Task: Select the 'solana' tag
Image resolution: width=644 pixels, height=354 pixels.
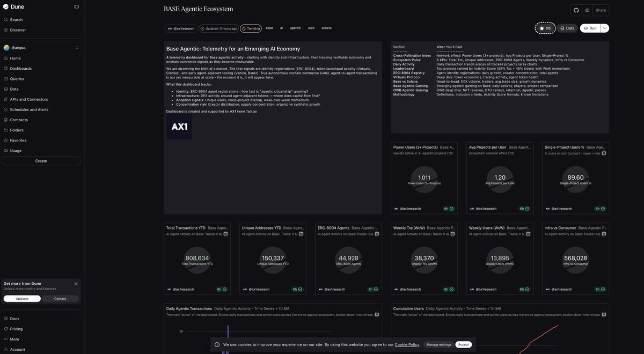Action: tap(326, 28)
